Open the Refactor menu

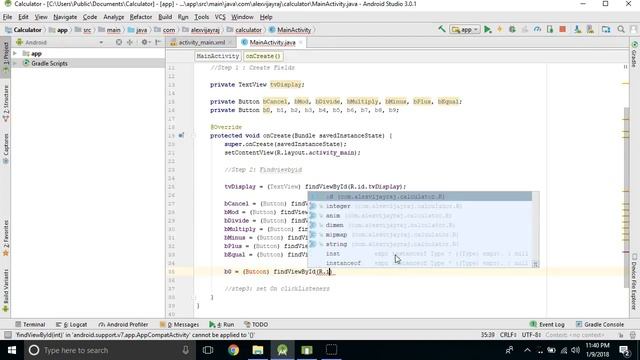tap(141, 17)
